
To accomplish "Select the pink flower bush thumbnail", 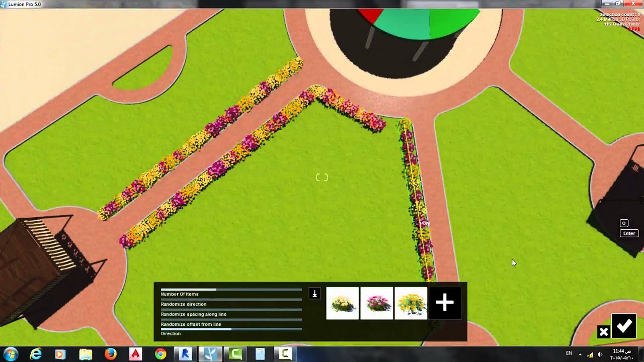I will click(x=377, y=303).
